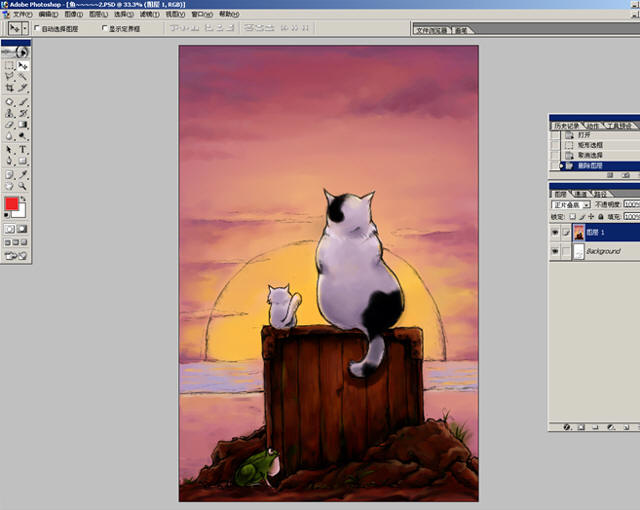Jump to ImageReady button
The height and width of the screenshot is (510, 640).
pyautogui.click(x=16, y=256)
